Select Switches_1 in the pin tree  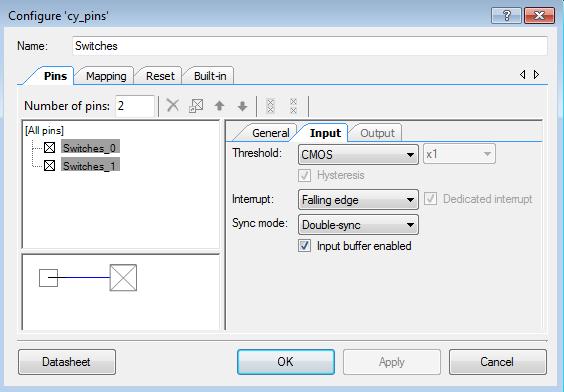90,165
